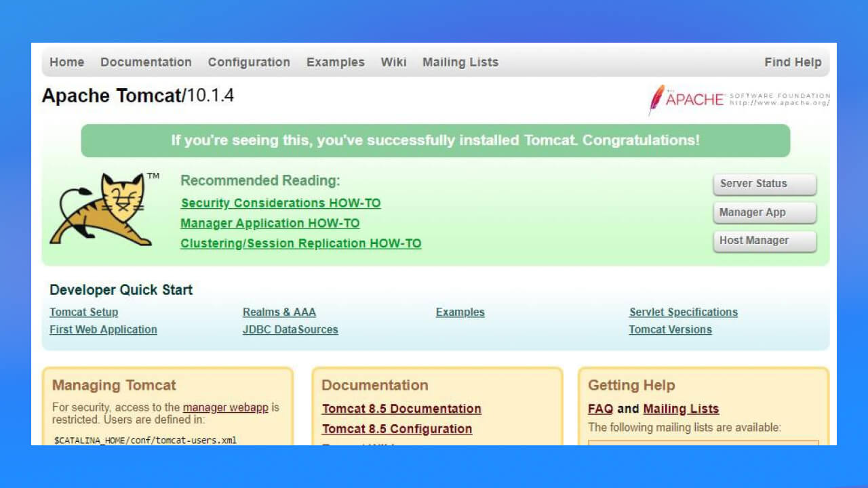The height and width of the screenshot is (488, 868).
Task: Open Manager Application HOW-TO link
Action: pyautogui.click(x=270, y=224)
